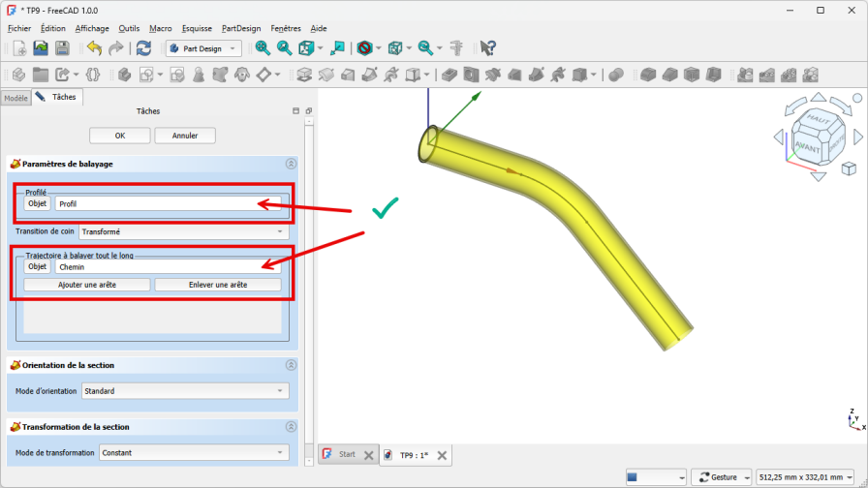
Task: Click the Fit all zoom icon
Action: tap(263, 47)
